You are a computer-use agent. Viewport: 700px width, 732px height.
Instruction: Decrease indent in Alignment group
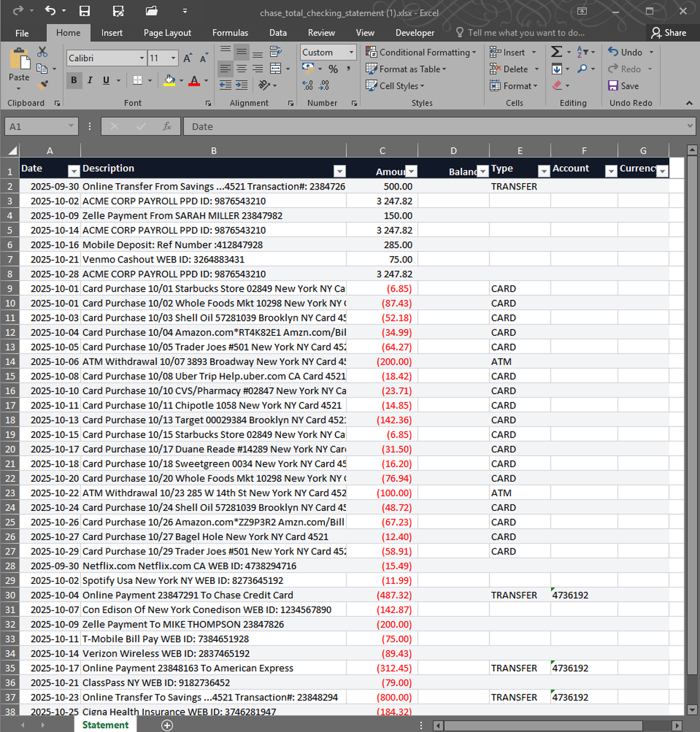click(225, 85)
